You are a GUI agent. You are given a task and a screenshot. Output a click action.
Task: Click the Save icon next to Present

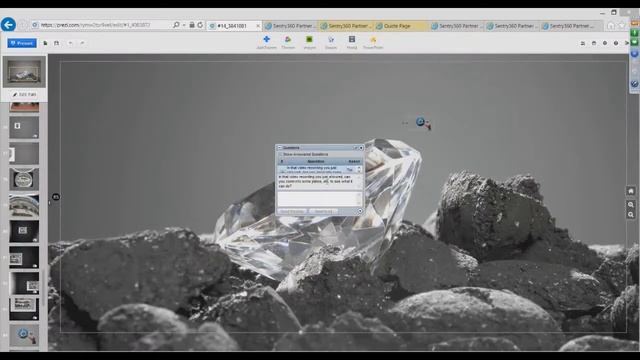[56, 43]
